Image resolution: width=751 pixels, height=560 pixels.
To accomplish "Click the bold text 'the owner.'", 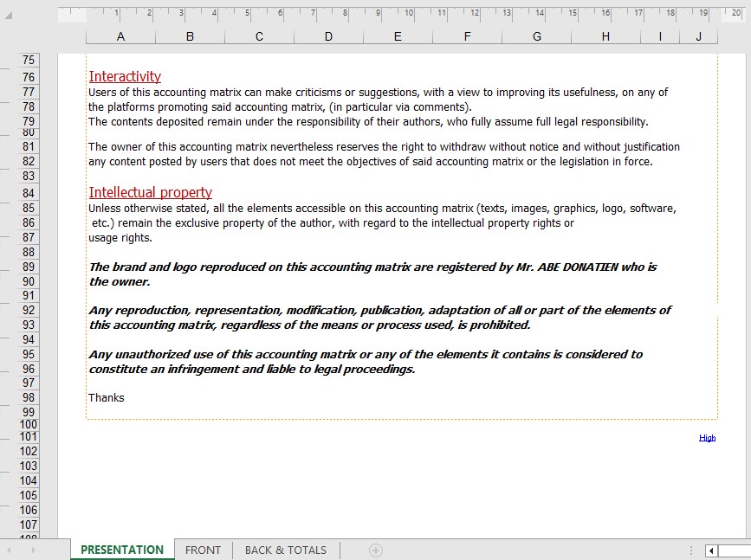I will pos(120,282).
